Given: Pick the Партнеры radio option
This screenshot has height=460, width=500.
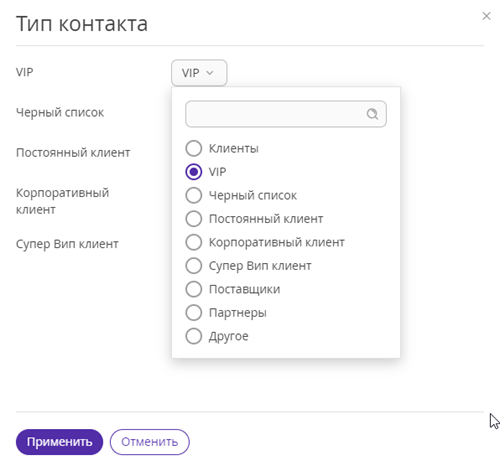Looking at the screenshot, I should 194,313.
